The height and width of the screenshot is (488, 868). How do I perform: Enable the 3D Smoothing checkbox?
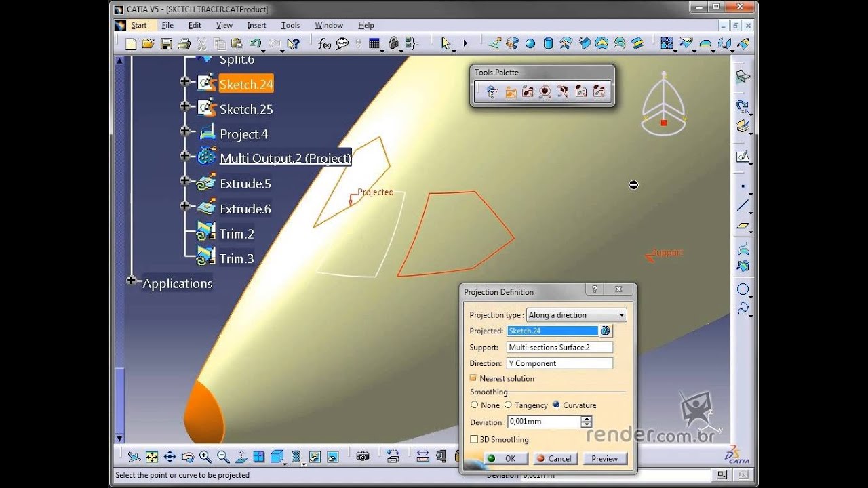(x=474, y=439)
